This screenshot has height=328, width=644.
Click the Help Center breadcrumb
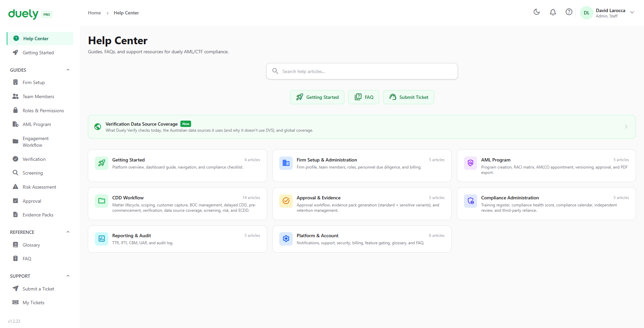(x=126, y=13)
